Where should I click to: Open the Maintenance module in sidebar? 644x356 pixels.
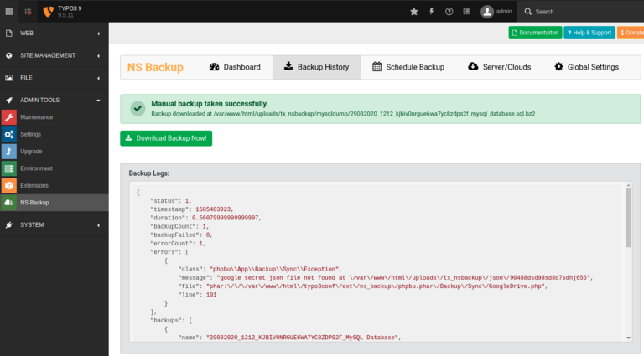(36, 117)
